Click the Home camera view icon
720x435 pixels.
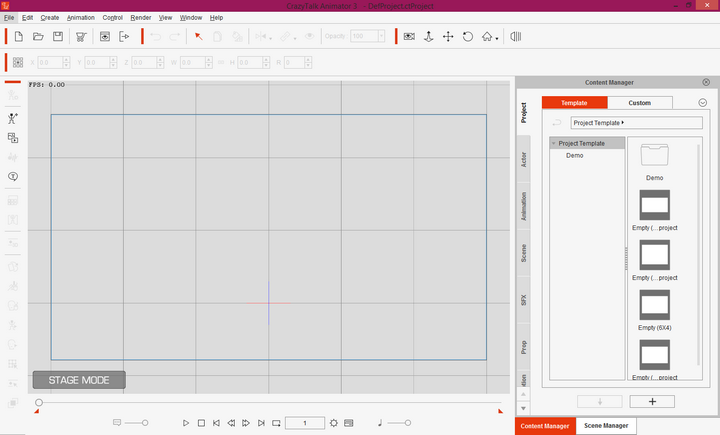(x=487, y=37)
